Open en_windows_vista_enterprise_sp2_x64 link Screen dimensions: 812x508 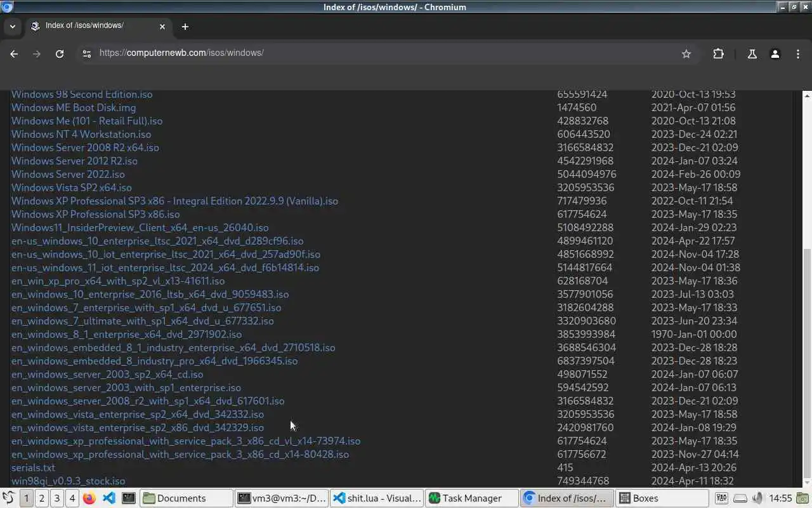point(138,414)
